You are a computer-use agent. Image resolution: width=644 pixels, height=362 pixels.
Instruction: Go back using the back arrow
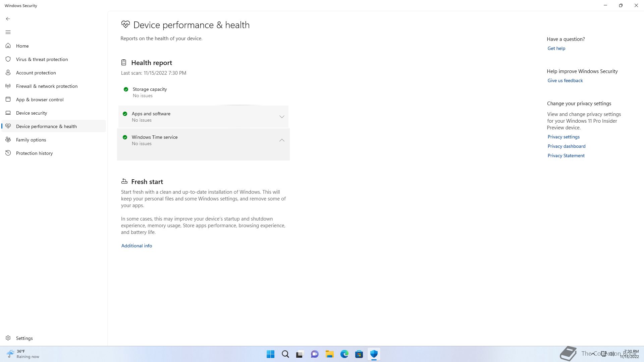tap(8, 19)
